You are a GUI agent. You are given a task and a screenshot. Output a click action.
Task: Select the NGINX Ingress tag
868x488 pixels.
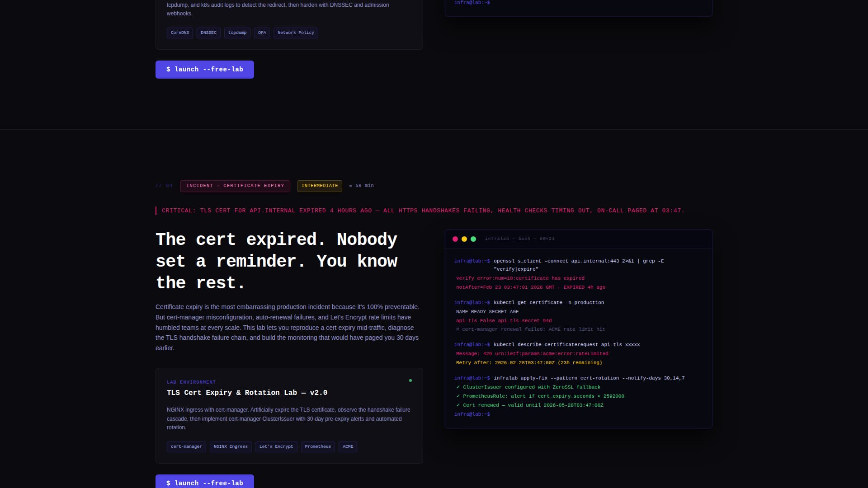(x=231, y=447)
